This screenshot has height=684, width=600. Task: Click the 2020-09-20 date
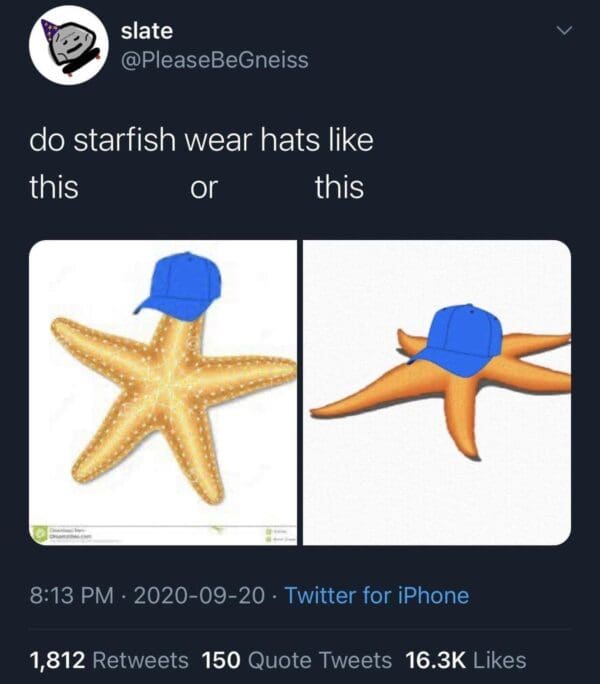pos(198,596)
